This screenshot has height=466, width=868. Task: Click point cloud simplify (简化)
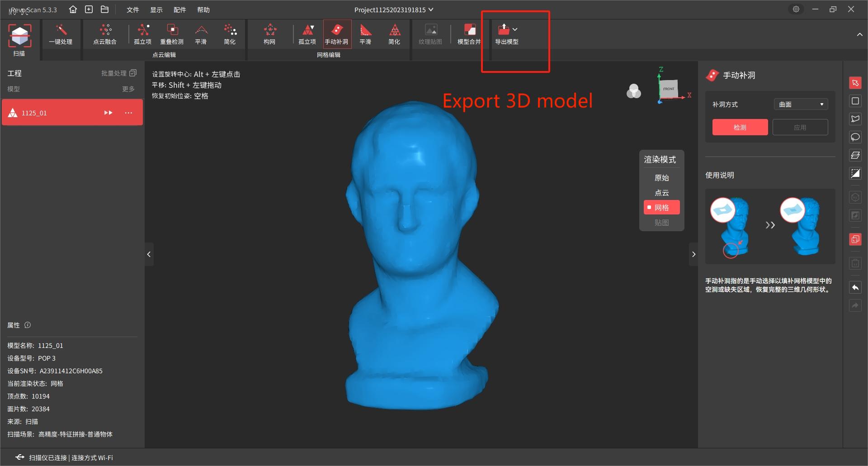pos(230,35)
